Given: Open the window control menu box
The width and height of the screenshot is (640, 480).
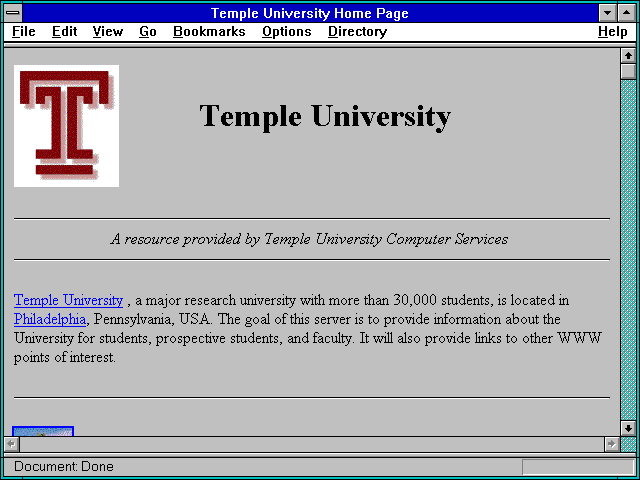Looking at the screenshot, I should tap(13, 13).
